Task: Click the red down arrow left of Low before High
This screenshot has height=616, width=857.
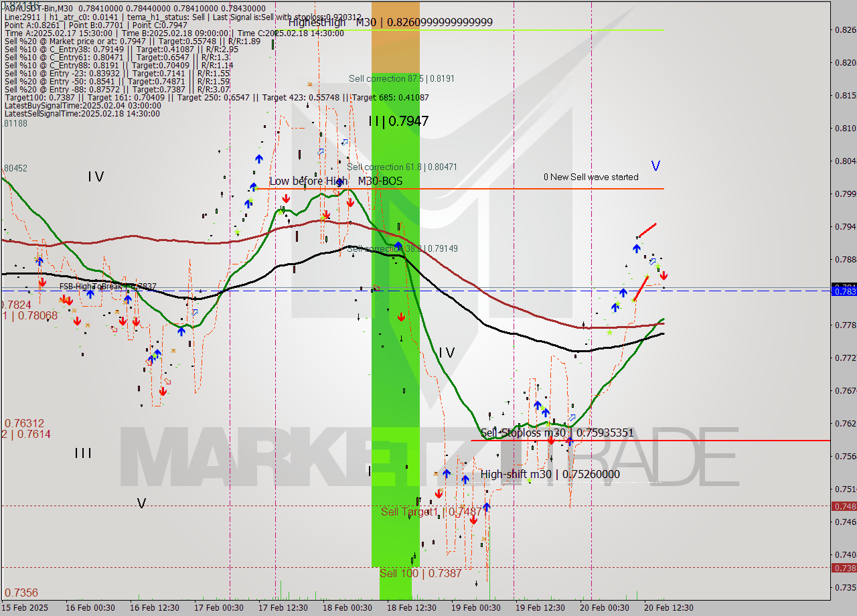Action: click(x=286, y=199)
